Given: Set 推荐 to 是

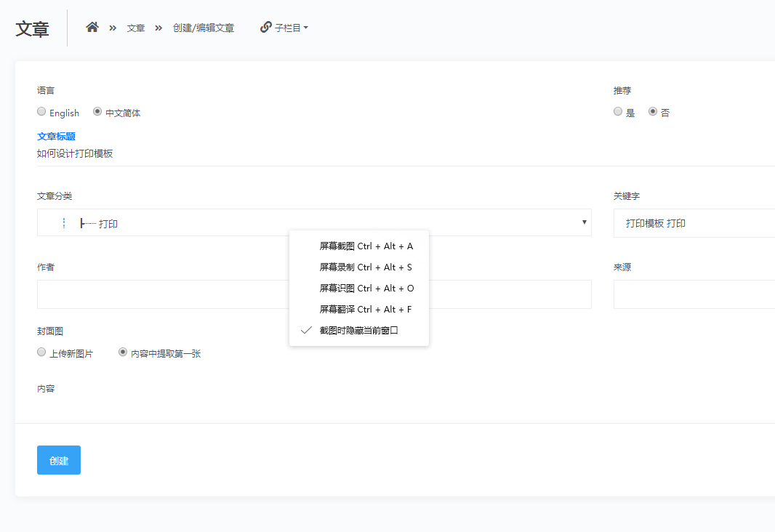Looking at the screenshot, I should [618, 112].
